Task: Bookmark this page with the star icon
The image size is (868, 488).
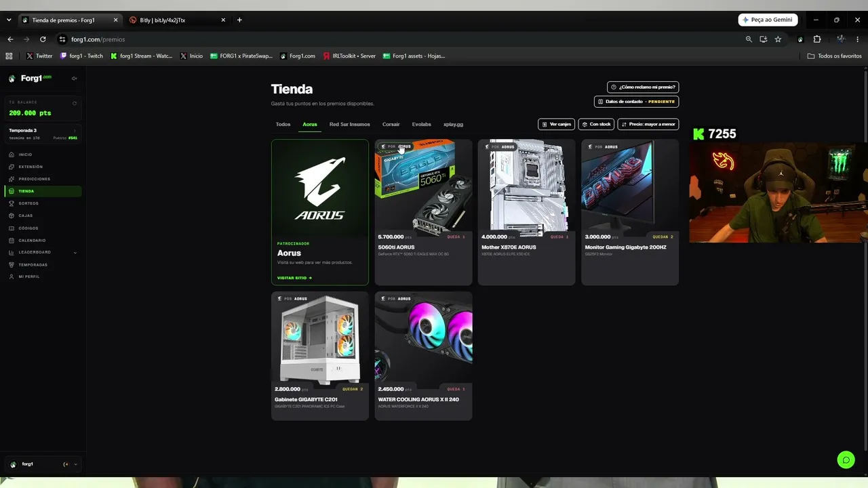Action: [x=778, y=39]
